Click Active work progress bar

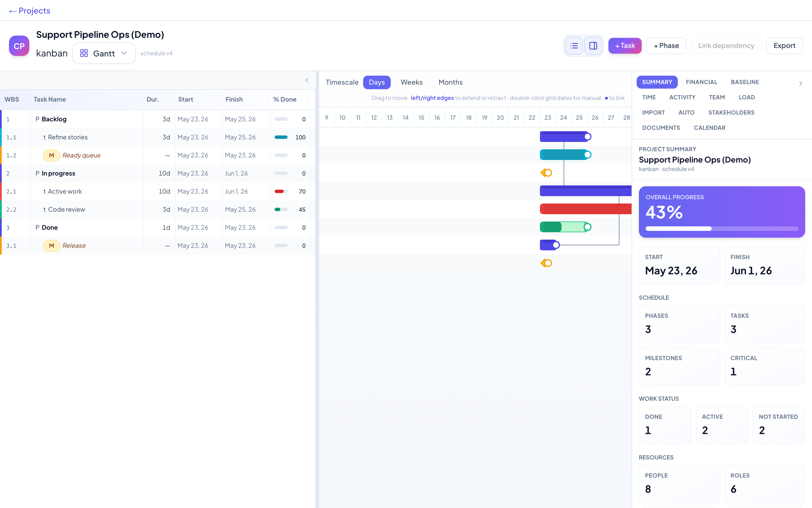281,192
